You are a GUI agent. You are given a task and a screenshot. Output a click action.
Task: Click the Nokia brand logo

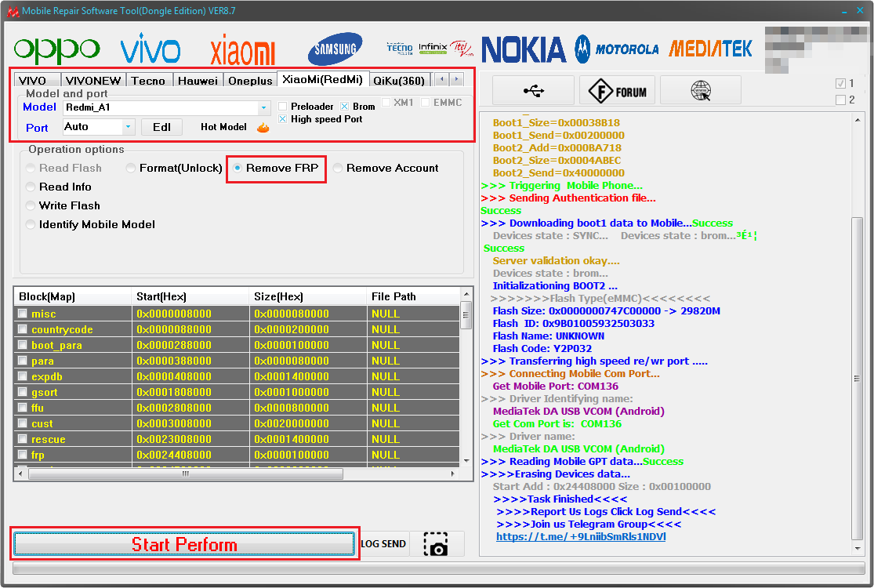(524, 49)
